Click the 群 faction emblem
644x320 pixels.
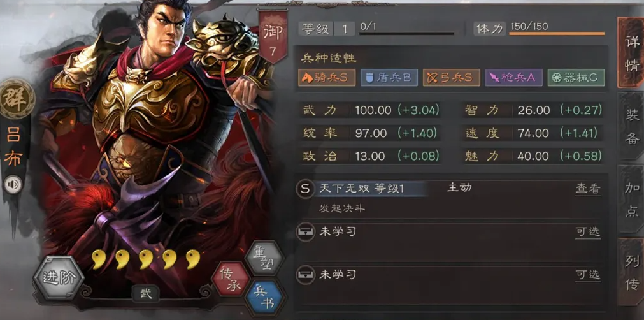point(17,99)
